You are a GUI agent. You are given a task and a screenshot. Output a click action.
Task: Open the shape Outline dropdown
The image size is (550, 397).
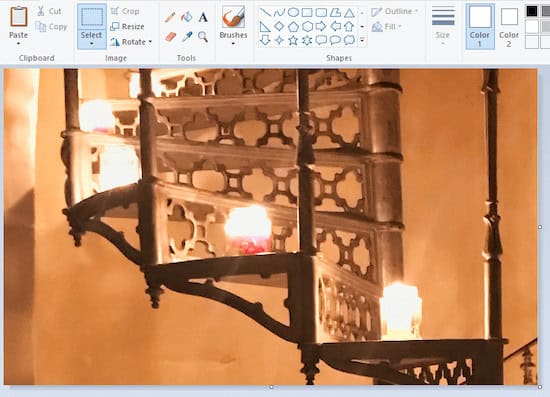395,12
